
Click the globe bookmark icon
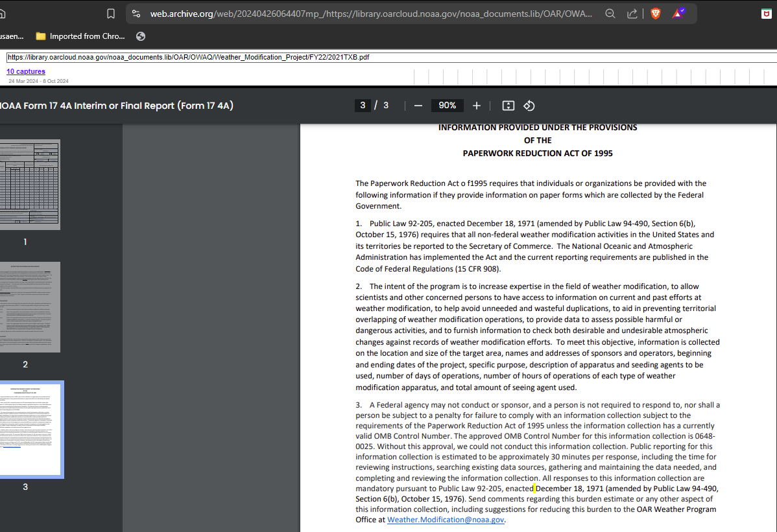coord(141,36)
